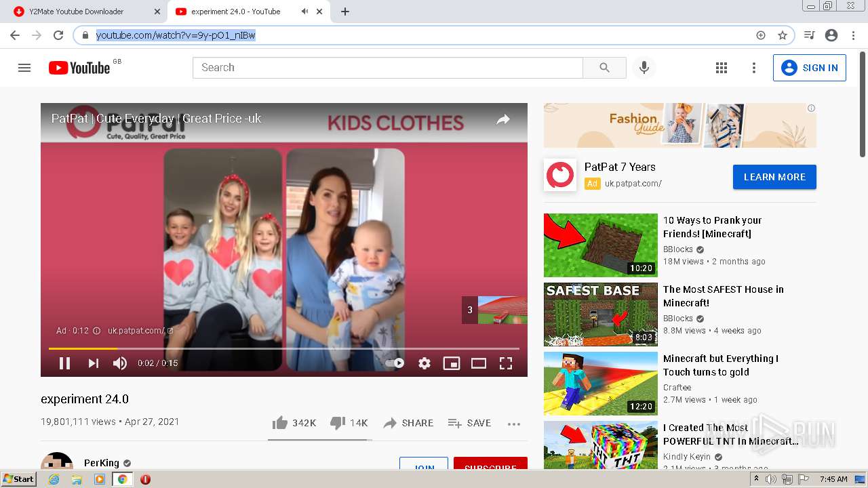
Task: Click the JOIN channel button
Action: pyautogui.click(x=424, y=464)
